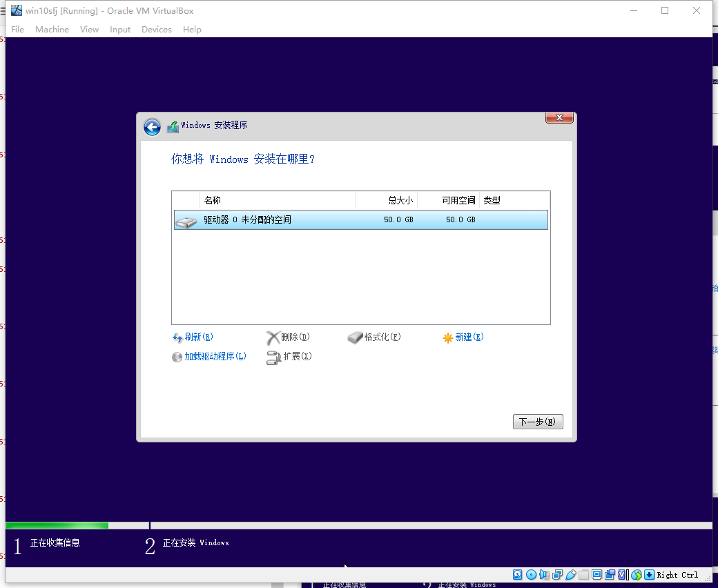Click the 新建(E) new partition link
The image size is (718, 588).
coord(469,337)
